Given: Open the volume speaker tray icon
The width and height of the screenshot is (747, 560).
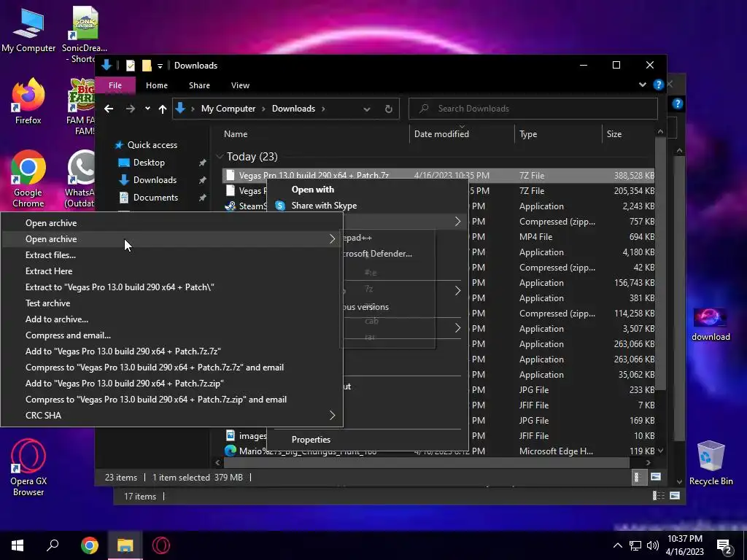Looking at the screenshot, I should 653,545.
